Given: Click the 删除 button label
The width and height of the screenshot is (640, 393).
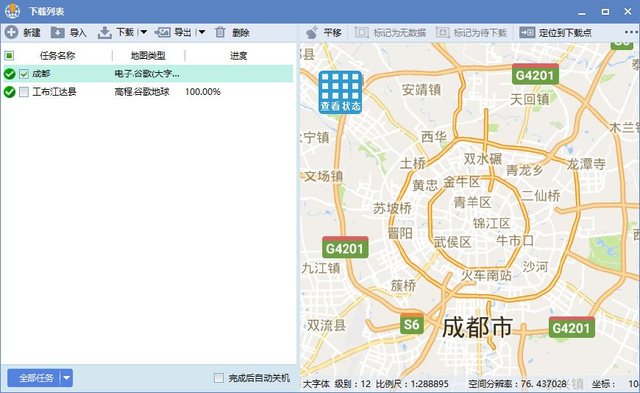Looking at the screenshot, I should (241, 33).
